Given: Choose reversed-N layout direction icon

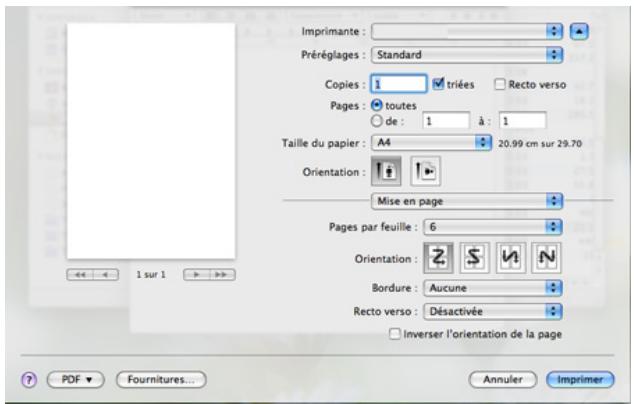Looking at the screenshot, I should 510,258.
